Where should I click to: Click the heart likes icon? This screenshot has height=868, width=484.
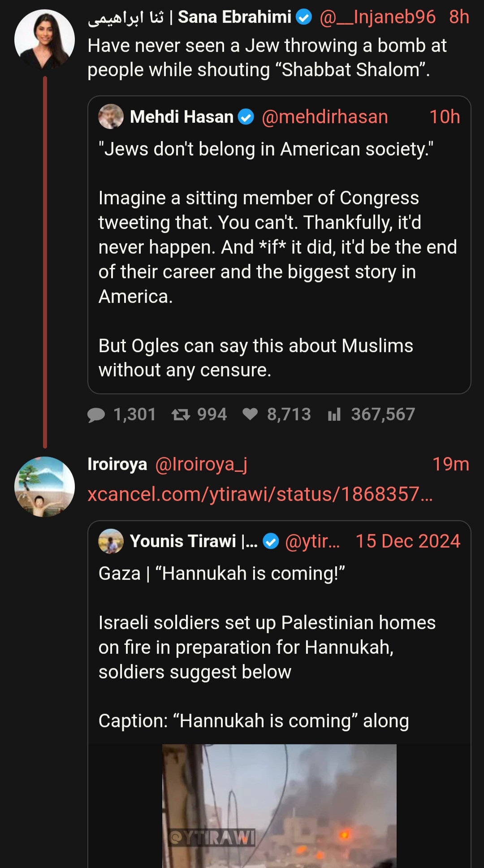point(250,415)
